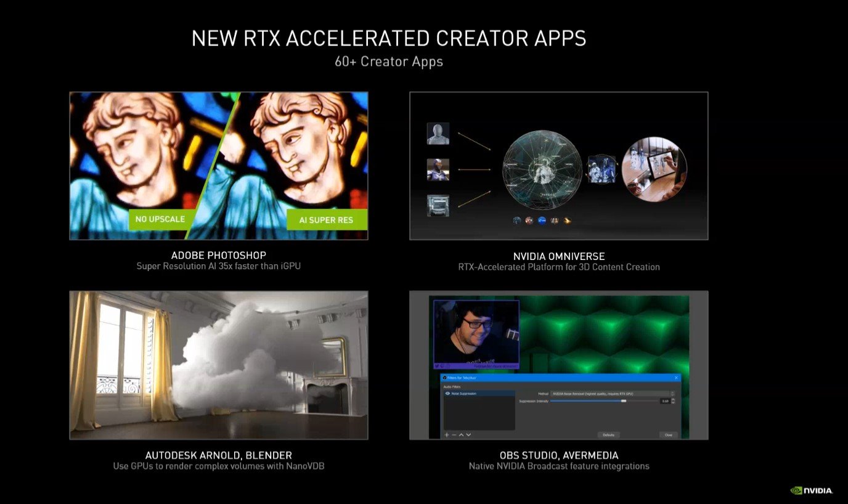Click the AUTODESK ARNOLD, BLENDER heading
This screenshot has width=848, height=504.
click(219, 455)
